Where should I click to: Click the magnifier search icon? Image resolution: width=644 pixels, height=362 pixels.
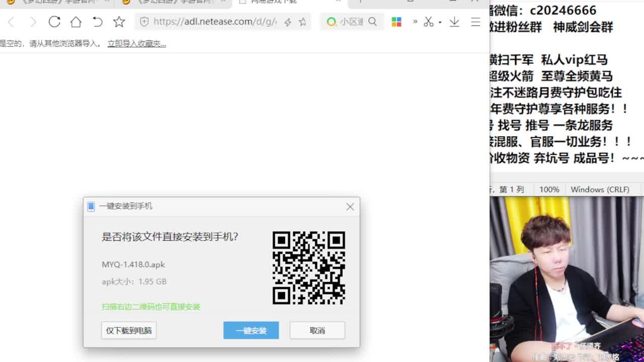point(372,22)
